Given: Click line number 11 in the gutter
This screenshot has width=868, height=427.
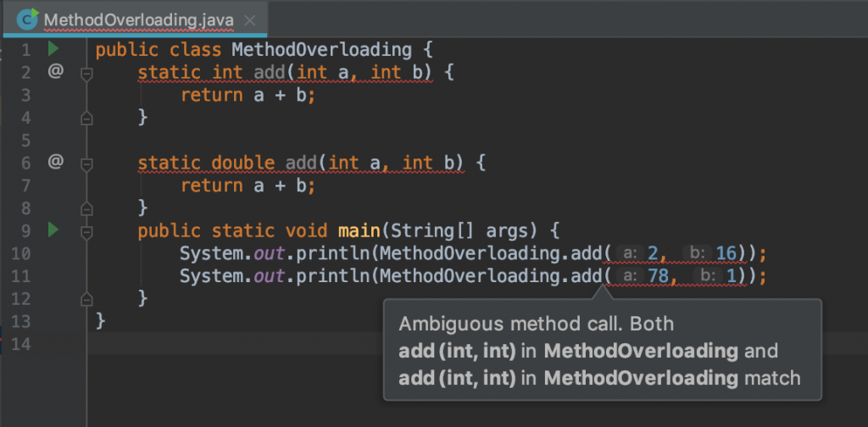Looking at the screenshot, I should pyautogui.click(x=21, y=276).
